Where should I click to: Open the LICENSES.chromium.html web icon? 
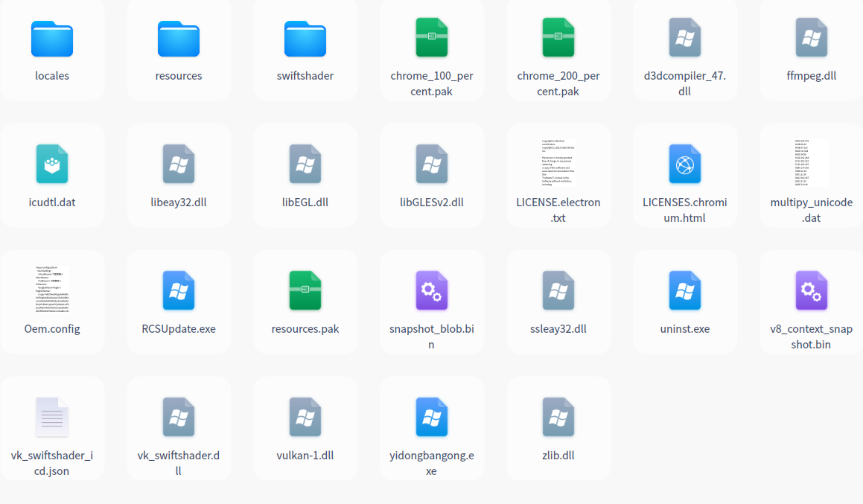point(685,164)
